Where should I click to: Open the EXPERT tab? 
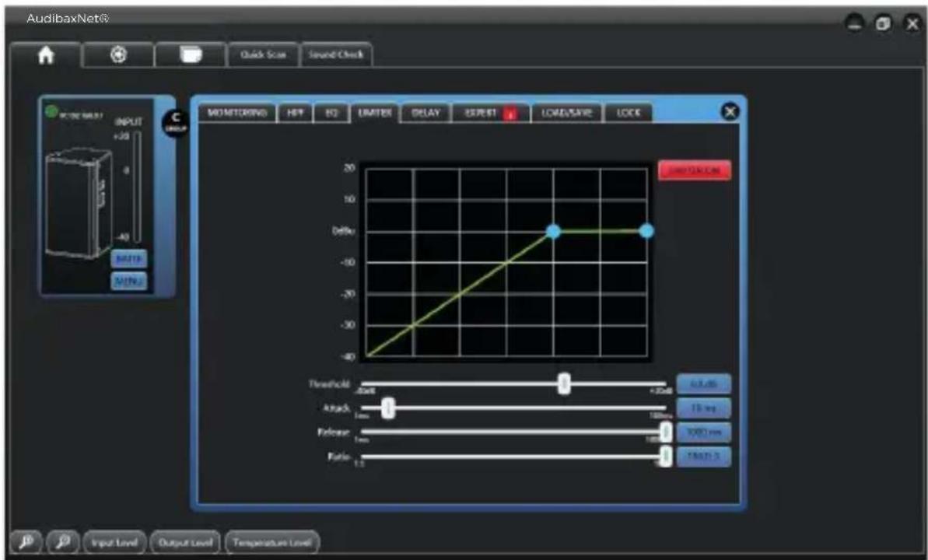click(489, 113)
